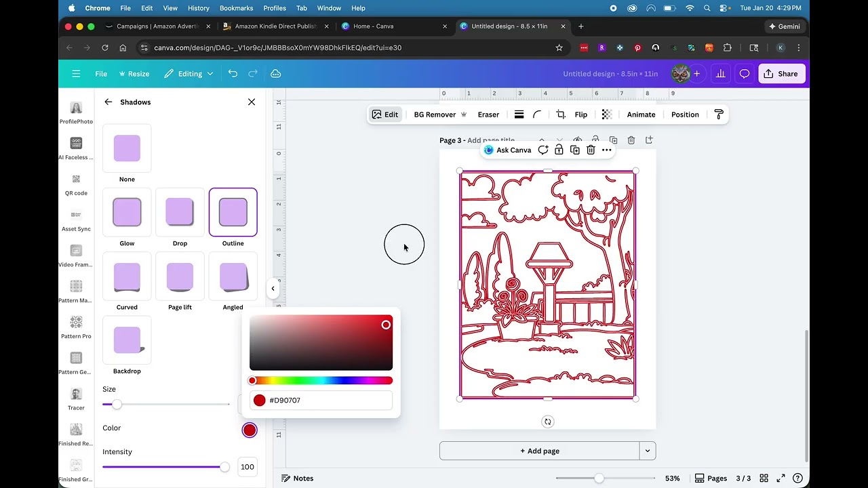This screenshot has height=488, width=868.
Task: Open the Animate panel
Action: [x=641, y=115]
